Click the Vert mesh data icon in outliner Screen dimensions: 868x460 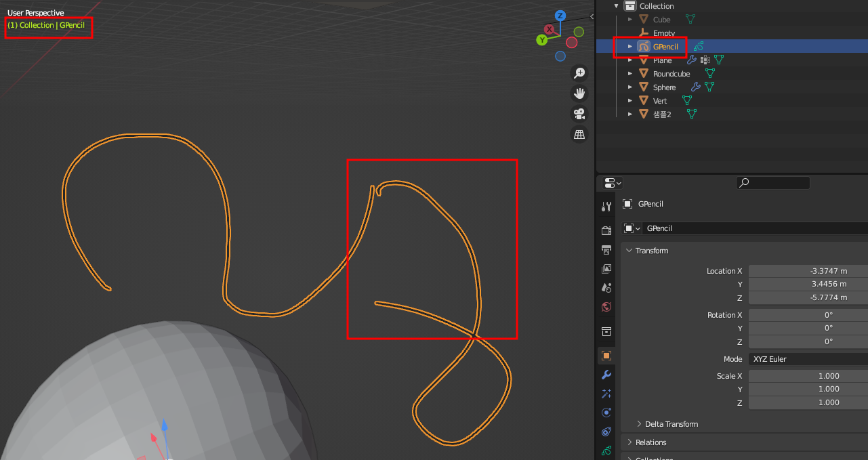pyautogui.click(x=686, y=100)
